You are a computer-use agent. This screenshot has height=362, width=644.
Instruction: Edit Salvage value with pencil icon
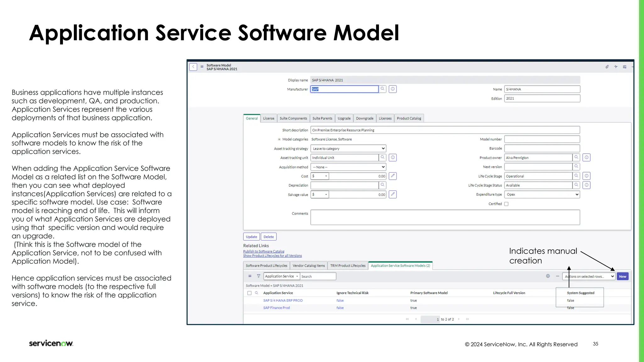pos(393,195)
